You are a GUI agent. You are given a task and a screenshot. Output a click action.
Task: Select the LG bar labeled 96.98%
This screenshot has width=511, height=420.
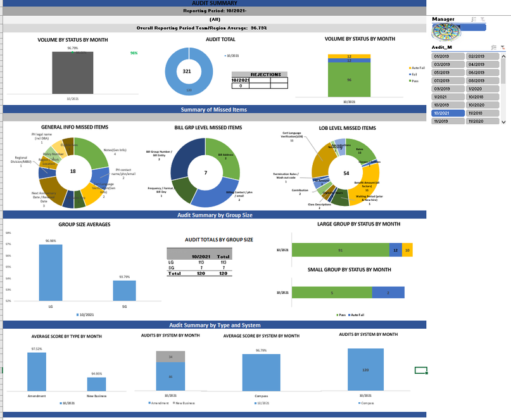pyautogui.click(x=51, y=272)
